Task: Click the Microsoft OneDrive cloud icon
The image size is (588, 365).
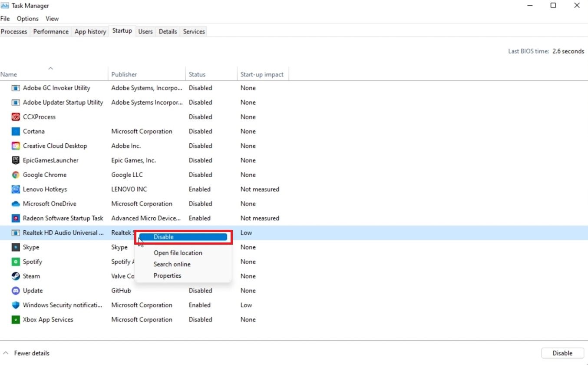Action: pyautogui.click(x=16, y=204)
